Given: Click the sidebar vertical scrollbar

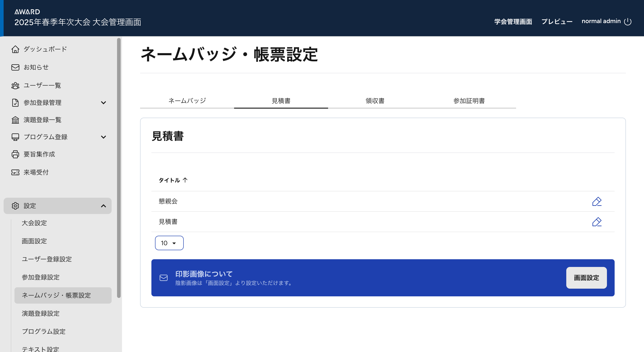Looking at the screenshot, I should (x=119, y=168).
